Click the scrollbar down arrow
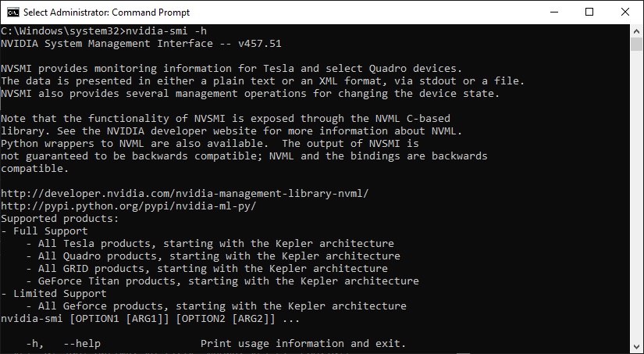The width and height of the screenshot is (644, 354). click(637, 347)
